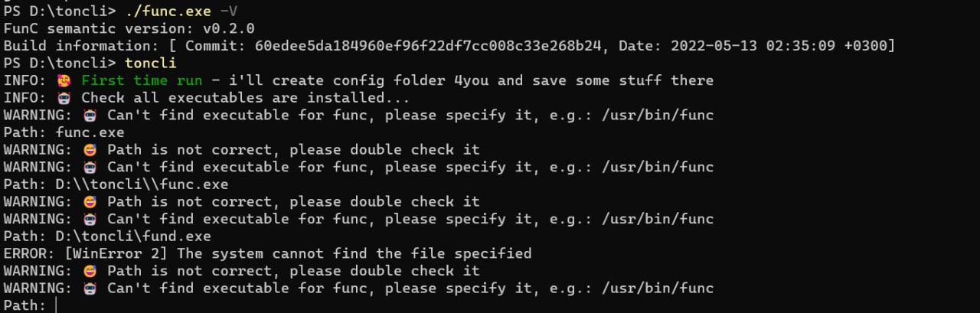Click the heart-eyes emoji before First time run
Screen dimensions: 980x313
[63, 80]
